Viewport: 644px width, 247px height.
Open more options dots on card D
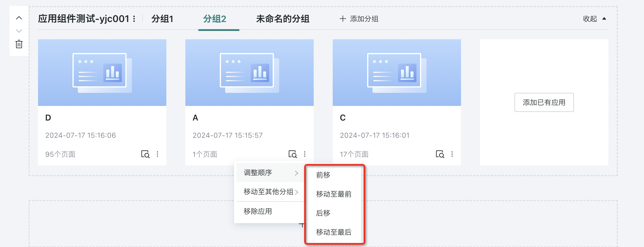(157, 154)
